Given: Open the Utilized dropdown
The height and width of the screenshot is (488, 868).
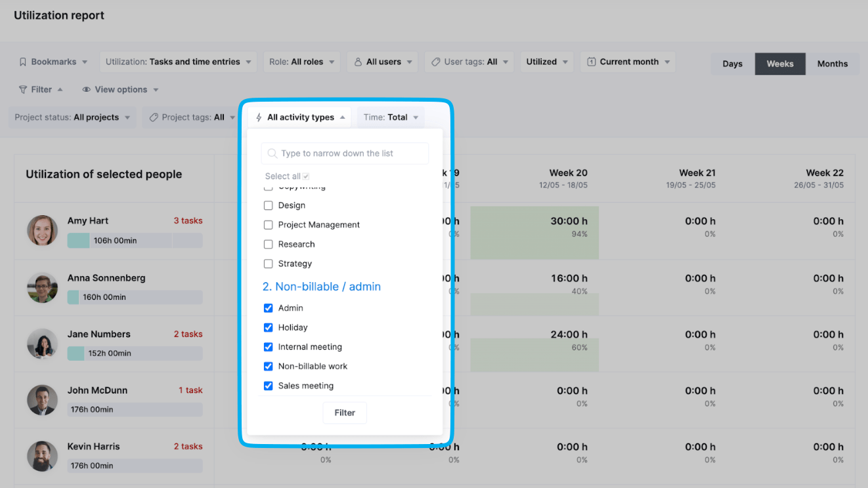Looking at the screenshot, I should 547,62.
